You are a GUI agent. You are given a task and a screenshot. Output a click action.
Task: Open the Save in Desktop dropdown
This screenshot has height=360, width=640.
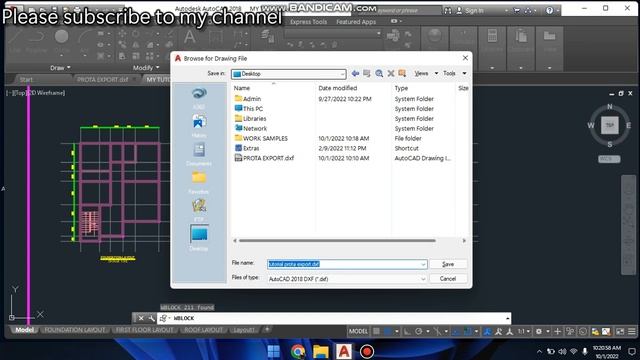(x=289, y=74)
